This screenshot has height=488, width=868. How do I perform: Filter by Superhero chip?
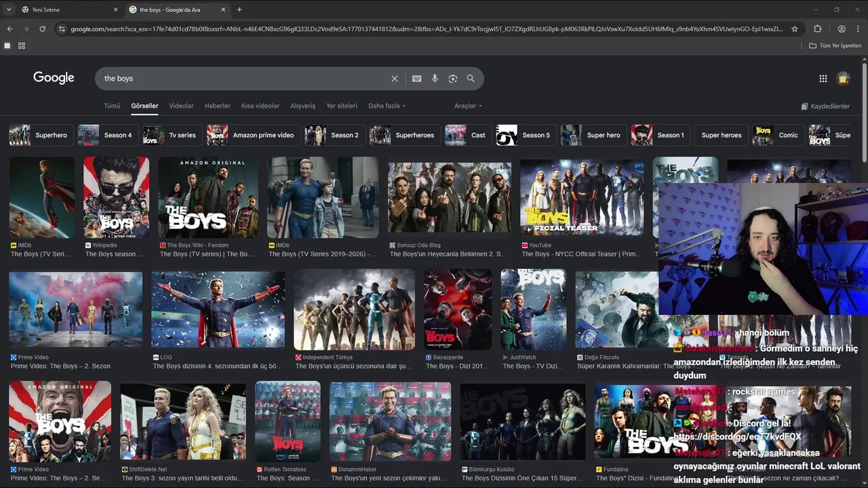tap(40, 135)
